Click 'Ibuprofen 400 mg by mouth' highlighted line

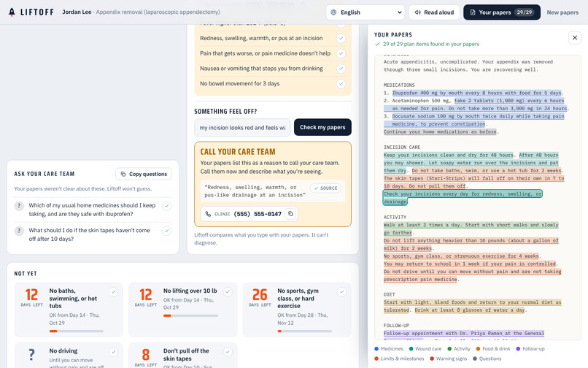pyautogui.click(x=477, y=93)
